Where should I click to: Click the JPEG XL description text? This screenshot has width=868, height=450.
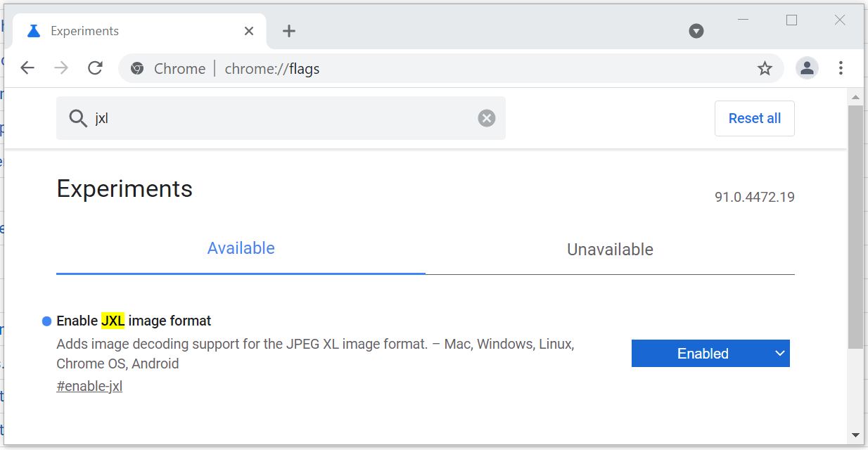315,354
